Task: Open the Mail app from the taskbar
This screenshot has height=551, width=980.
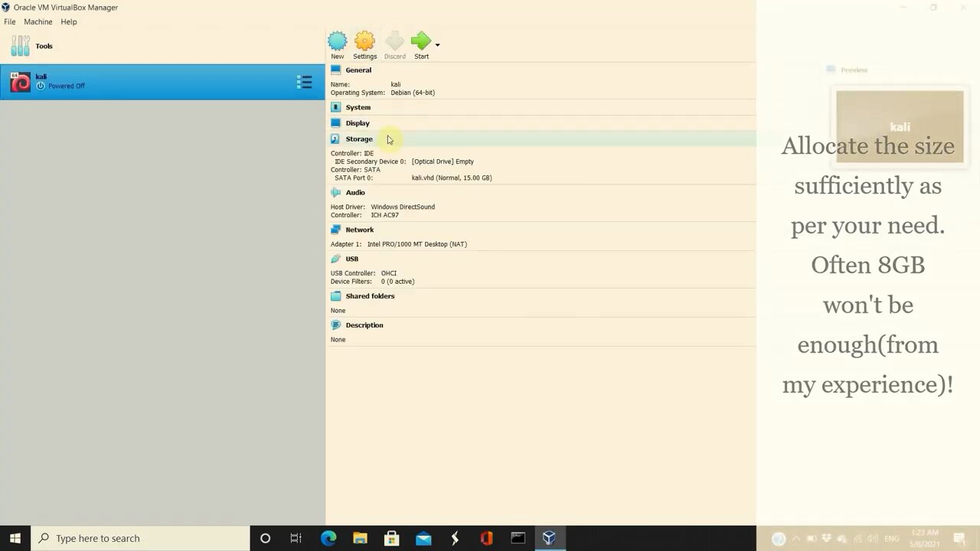Action: pyautogui.click(x=423, y=538)
